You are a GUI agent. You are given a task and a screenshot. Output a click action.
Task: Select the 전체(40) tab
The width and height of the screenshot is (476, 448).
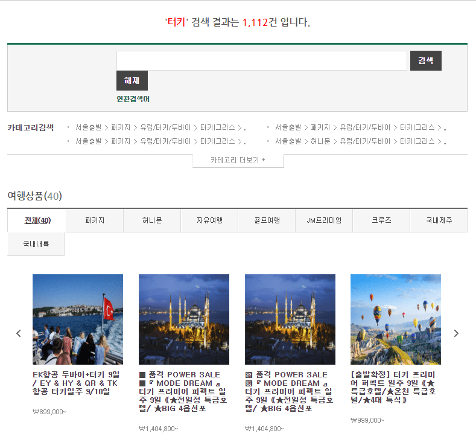[x=37, y=220]
